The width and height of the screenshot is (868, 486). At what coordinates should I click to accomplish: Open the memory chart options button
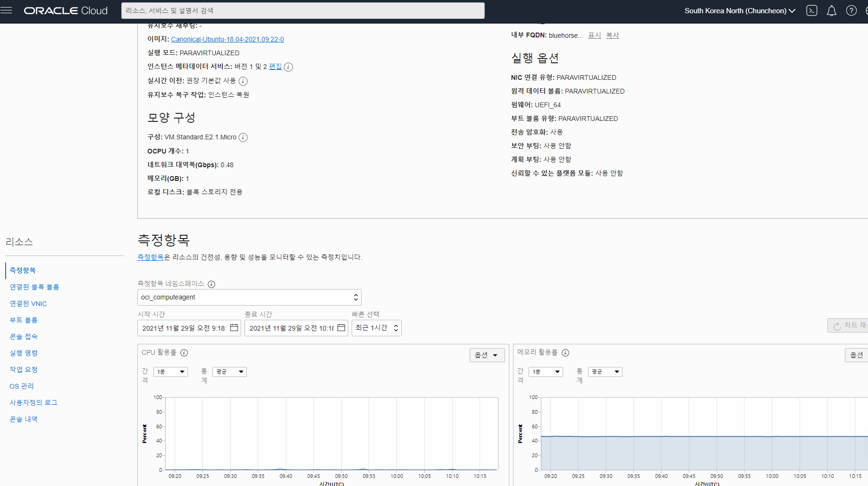coord(856,355)
